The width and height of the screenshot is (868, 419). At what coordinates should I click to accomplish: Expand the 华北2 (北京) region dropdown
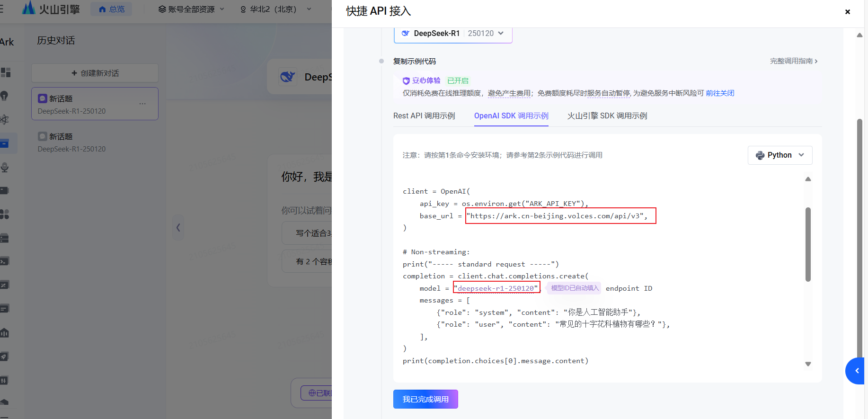pyautogui.click(x=276, y=9)
